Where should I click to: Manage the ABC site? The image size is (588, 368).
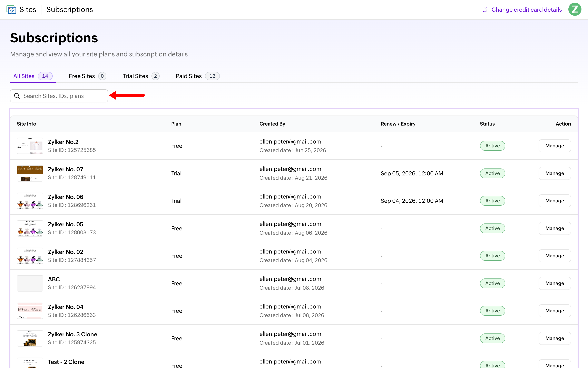pyautogui.click(x=555, y=283)
